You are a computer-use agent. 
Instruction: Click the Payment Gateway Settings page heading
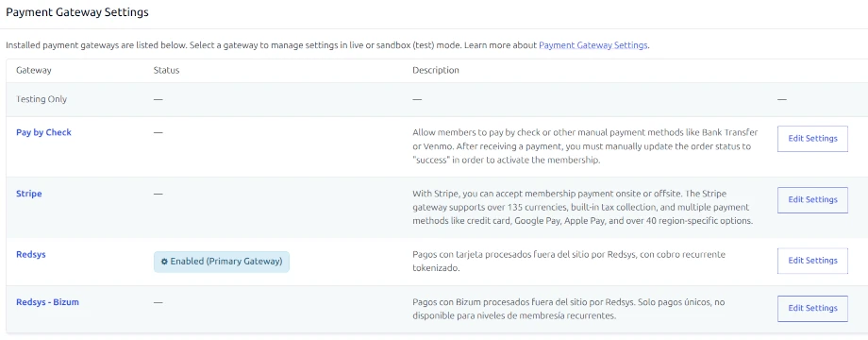tap(77, 12)
